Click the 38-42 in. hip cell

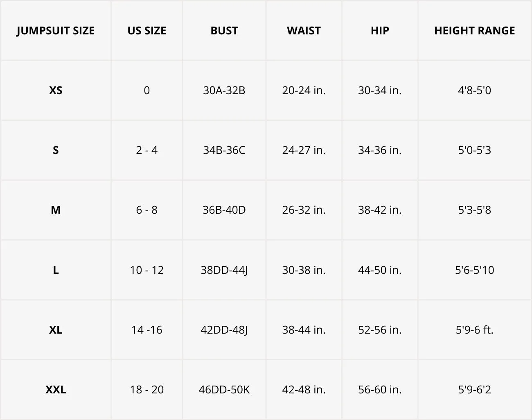pos(380,210)
